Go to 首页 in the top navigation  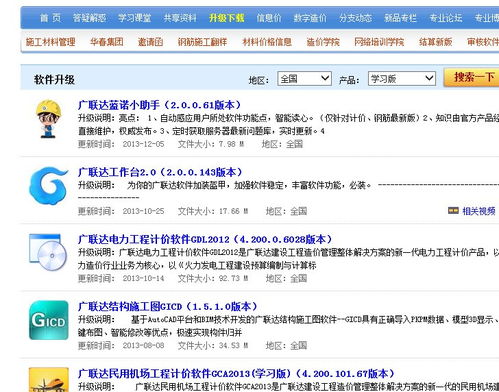coord(50,18)
